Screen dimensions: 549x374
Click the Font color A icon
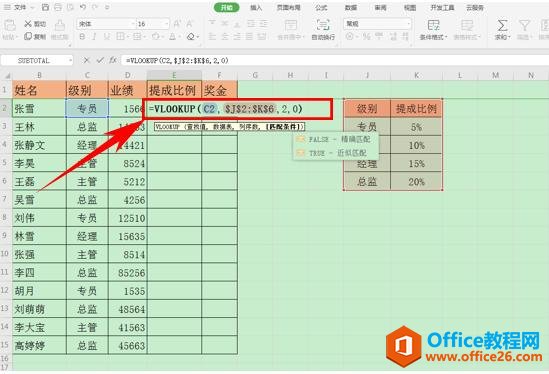172,36
